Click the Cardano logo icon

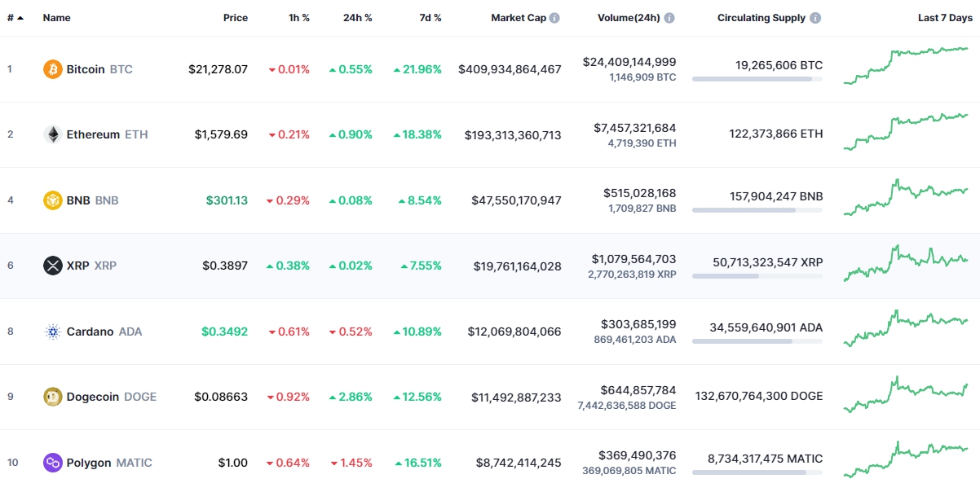53,332
